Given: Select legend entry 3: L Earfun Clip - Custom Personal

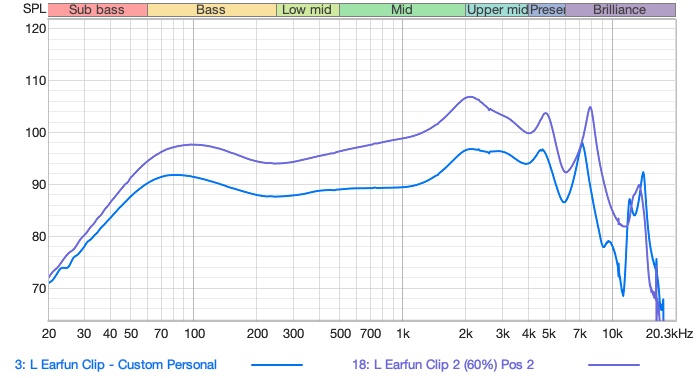Looking at the screenshot, I should pos(116,365).
